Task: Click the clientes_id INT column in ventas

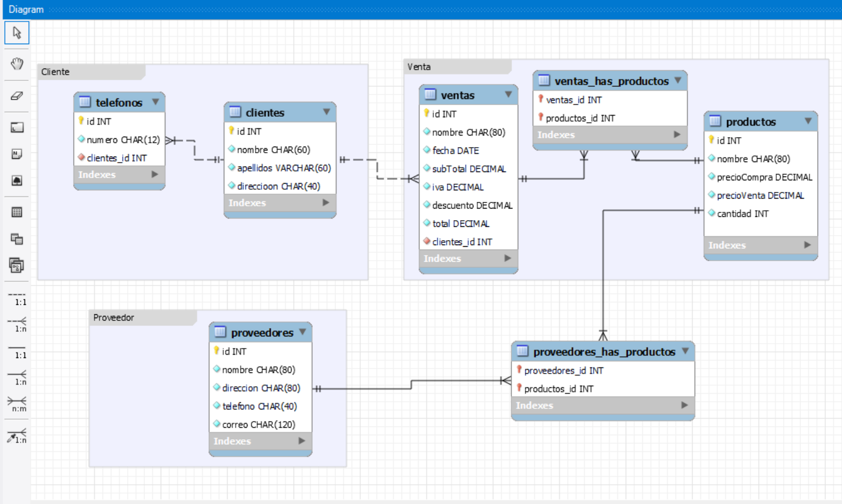Action: pyautogui.click(x=462, y=242)
